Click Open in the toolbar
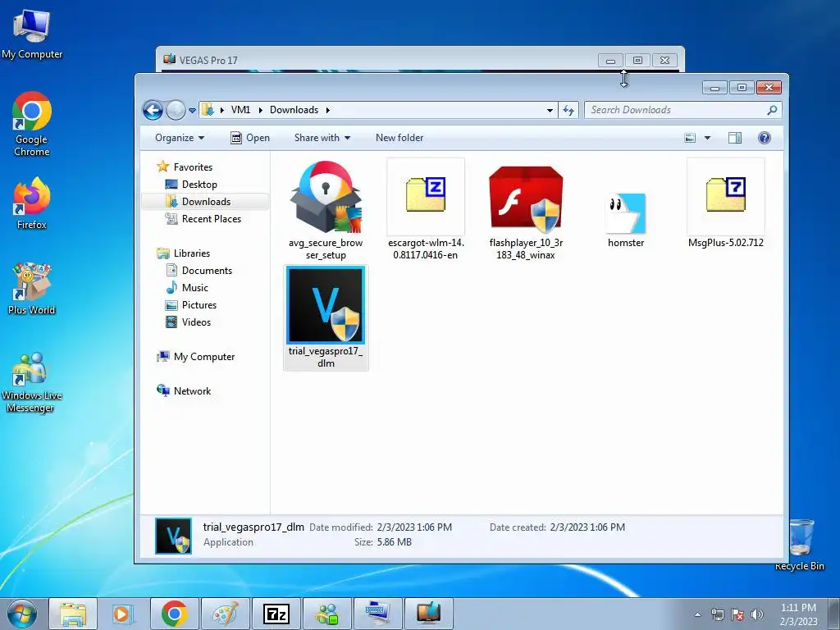The height and width of the screenshot is (630, 840). point(250,138)
